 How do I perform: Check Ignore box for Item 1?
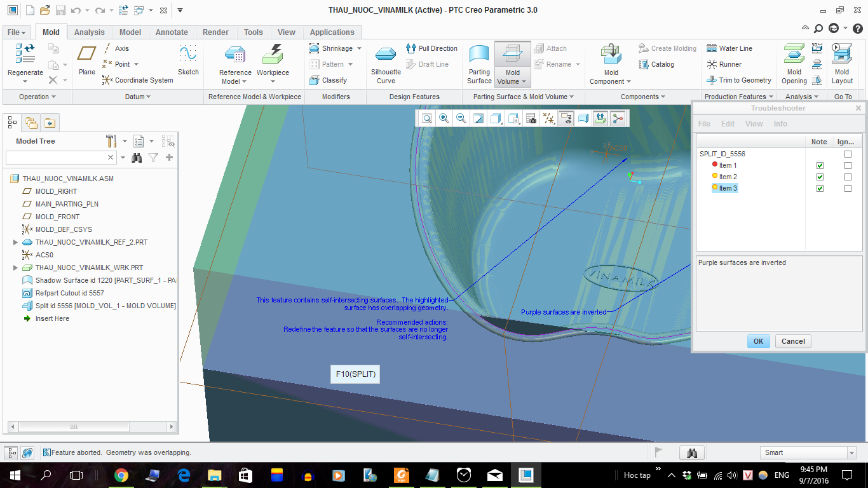tap(848, 165)
